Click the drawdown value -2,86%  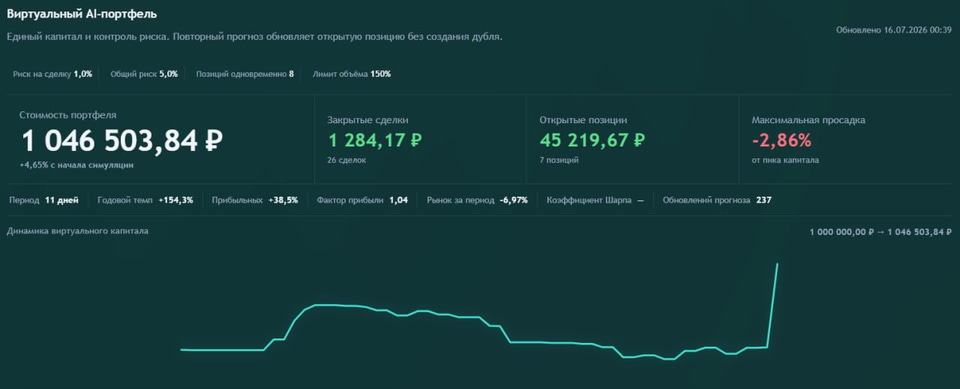tap(782, 140)
